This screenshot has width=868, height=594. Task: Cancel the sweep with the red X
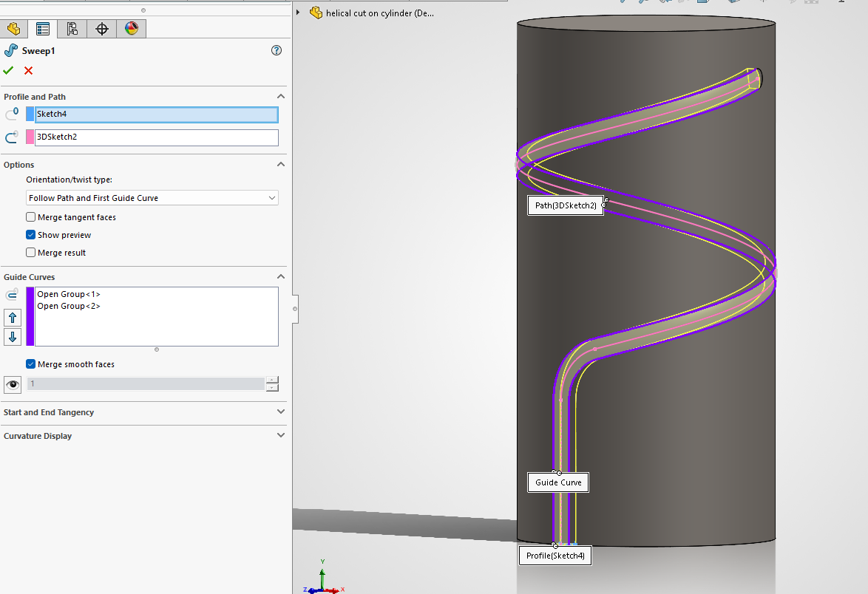click(x=28, y=71)
